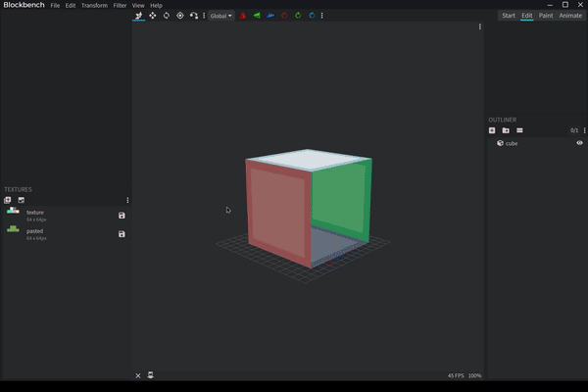
Task: Switch to the Edit mode tab
Action: pos(527,16)
